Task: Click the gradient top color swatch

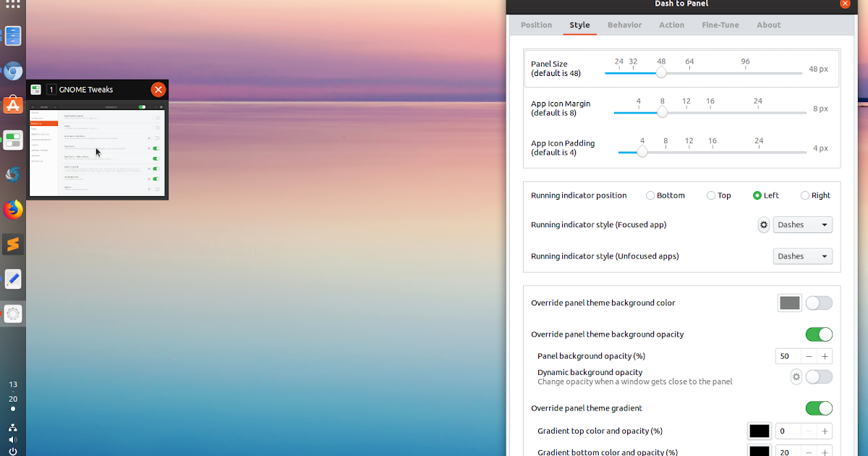Action: (759, 431)
